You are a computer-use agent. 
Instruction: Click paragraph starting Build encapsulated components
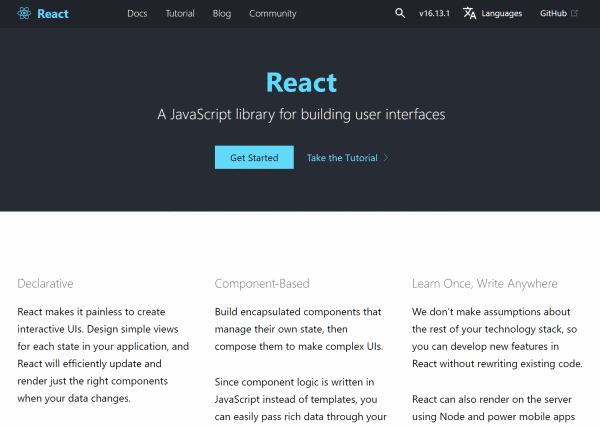point(299,329)
